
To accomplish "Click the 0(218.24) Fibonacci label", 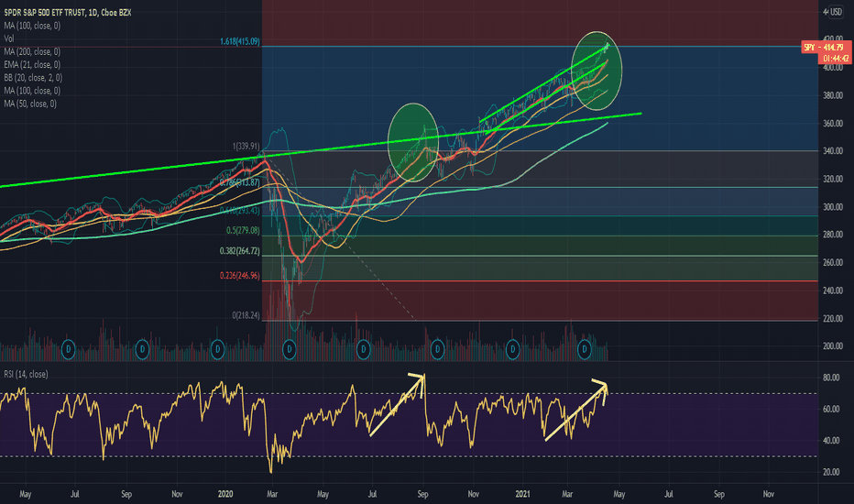I will pyautogui.click(x=246, y=315).
